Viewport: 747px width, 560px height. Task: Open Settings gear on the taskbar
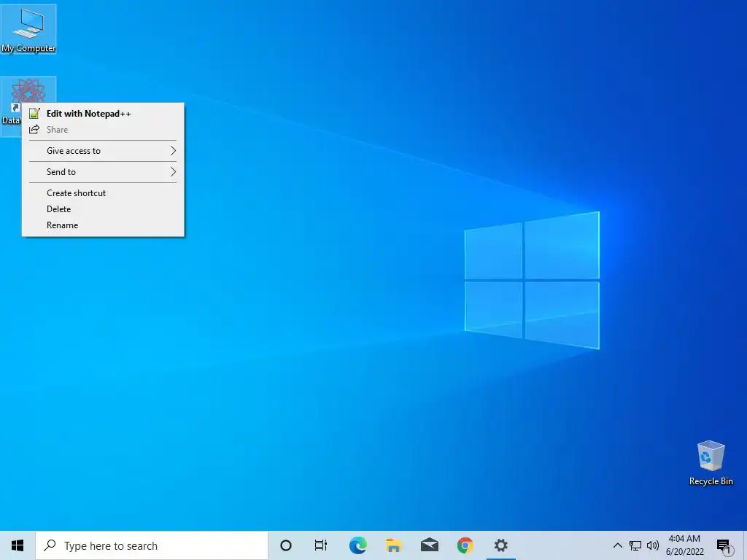coord(500,545)
